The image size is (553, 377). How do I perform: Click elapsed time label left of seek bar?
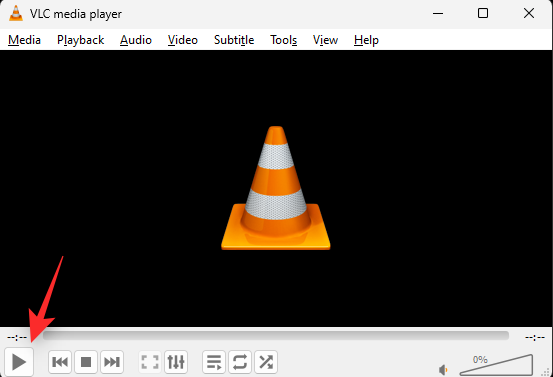pos(17,338)
